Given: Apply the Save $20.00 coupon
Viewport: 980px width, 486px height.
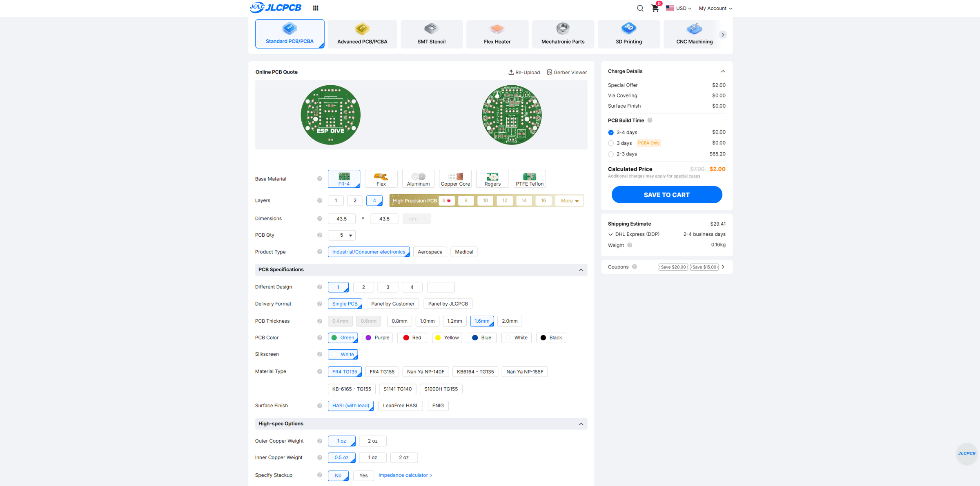Looking at the screenshot, I should [673, 267].
